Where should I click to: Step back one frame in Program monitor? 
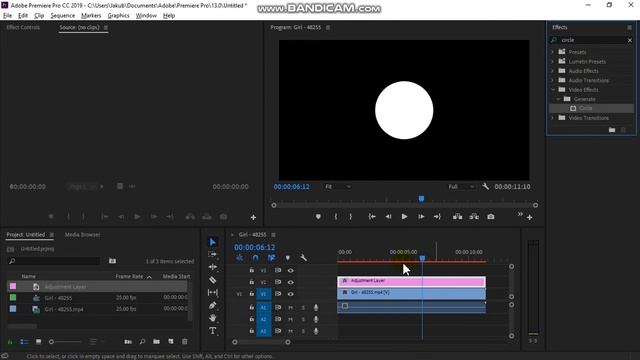(x=388, y=217)
